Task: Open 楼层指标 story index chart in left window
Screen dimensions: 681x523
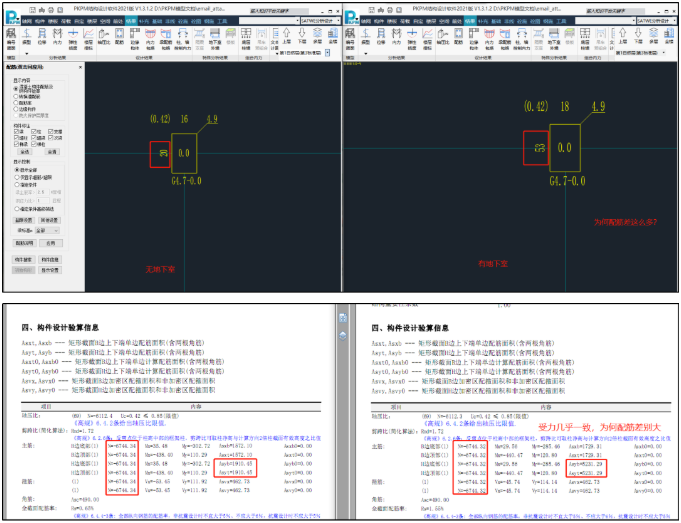Action: pyautogui.click(x=88, y=38)
